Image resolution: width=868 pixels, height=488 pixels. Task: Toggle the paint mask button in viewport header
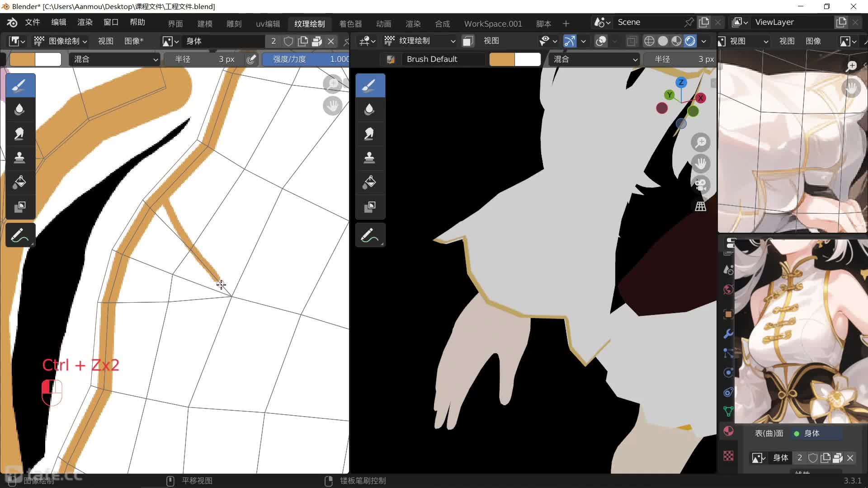click(x=467, y=41)
